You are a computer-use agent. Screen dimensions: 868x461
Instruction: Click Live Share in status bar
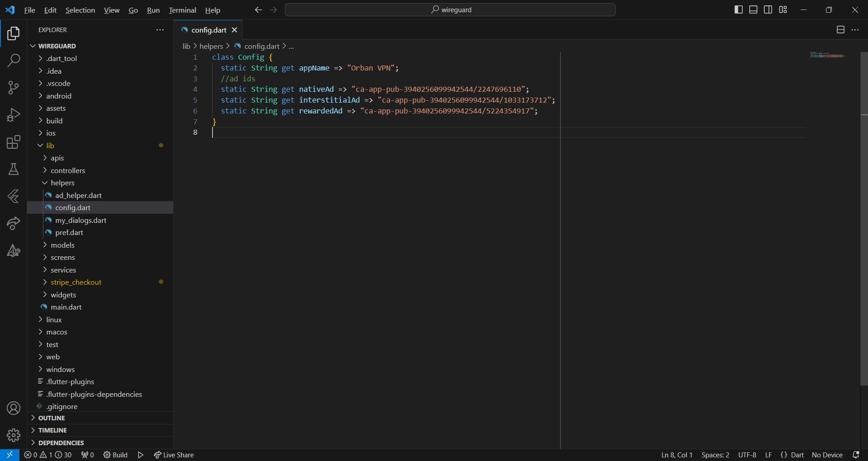coord(174,455)
